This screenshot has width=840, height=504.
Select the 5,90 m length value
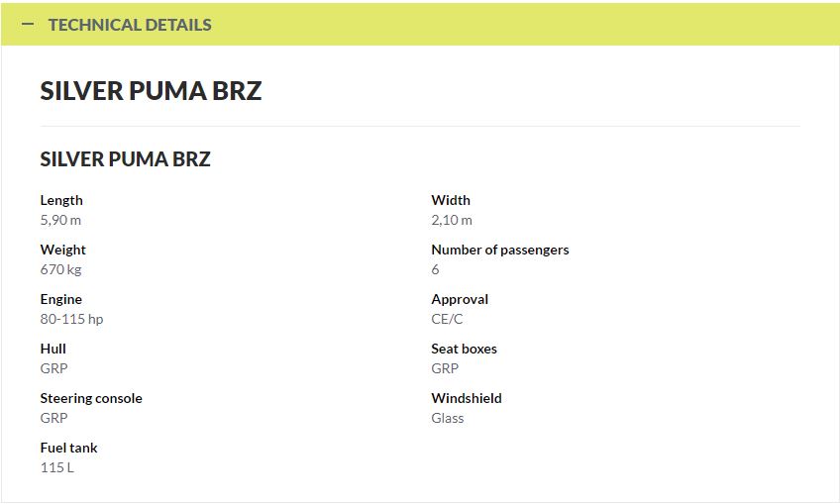click(x=60, y=220)
